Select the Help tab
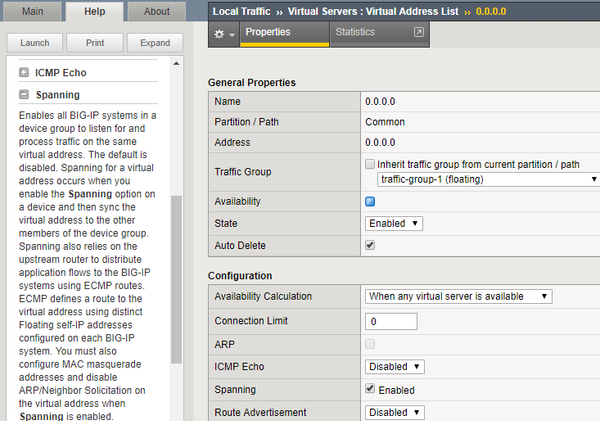 [x=95, y=11]
